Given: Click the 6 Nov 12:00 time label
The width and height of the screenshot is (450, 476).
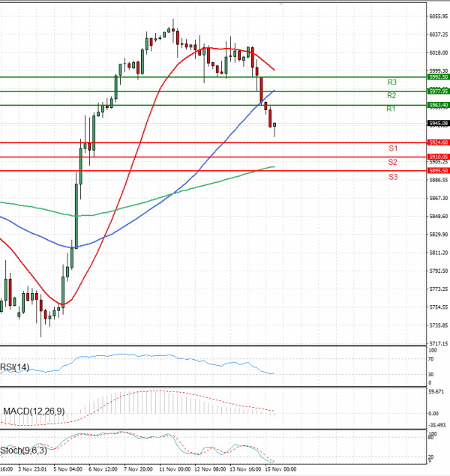Looking at the screenshot, I should [x=103, y=469].
